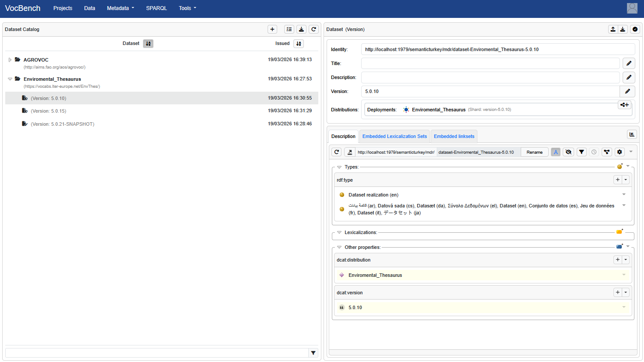The image size is (644, 362).
Task: Add a new dataset to the catalog
Action: [x=272, y=29]
